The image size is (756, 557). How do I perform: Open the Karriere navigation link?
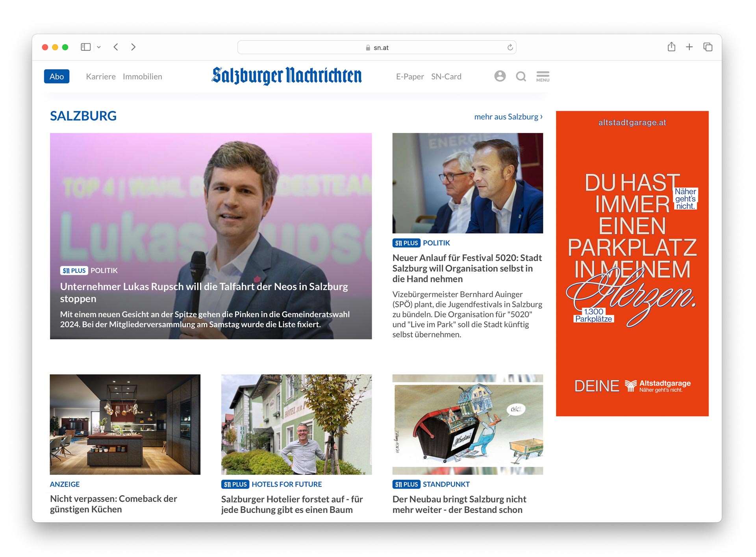click(x=101, y=76)
